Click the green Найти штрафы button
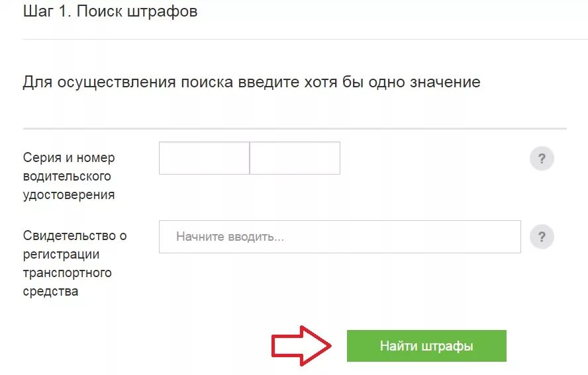The image size is (588, 375). click(x=426, y=346)
